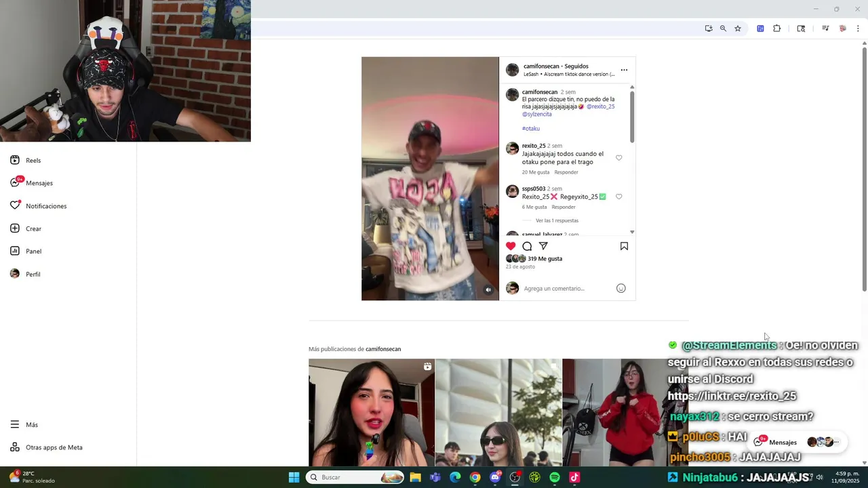Open File Explorer from taskbar

tap(415, 477)
